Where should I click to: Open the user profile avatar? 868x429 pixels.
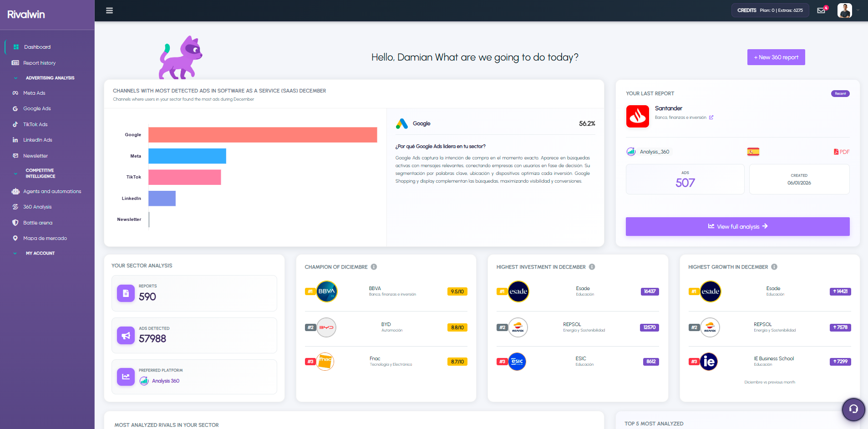(844, 10)
